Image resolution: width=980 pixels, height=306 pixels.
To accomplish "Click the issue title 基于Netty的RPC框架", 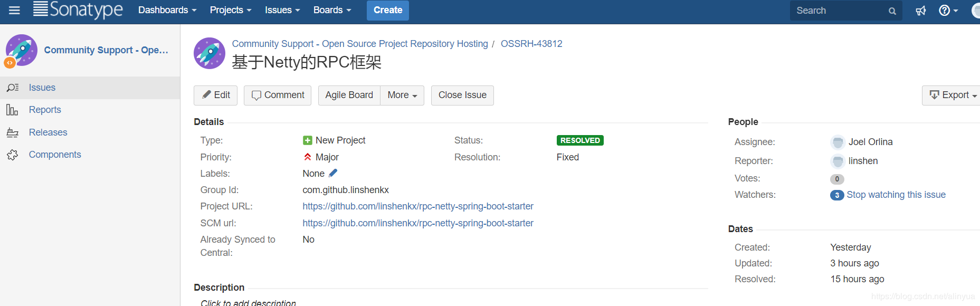I will [x=307, y=62].
